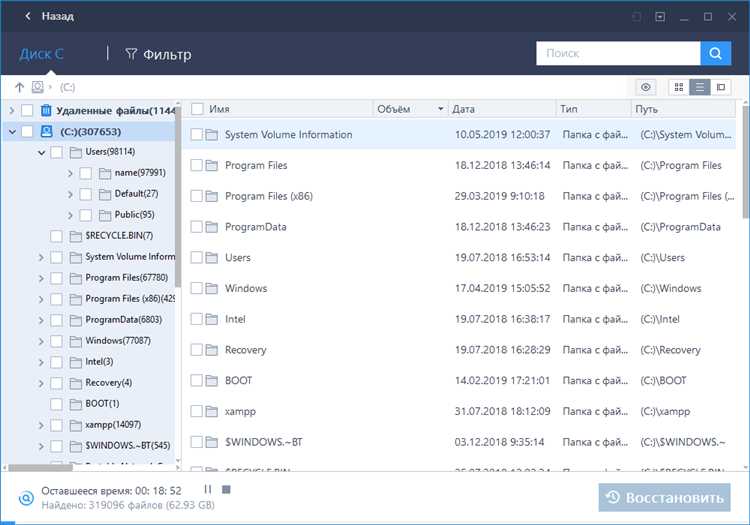Image resolution: width=750 pixels, height=525 pixels.
Task: Go up one folder level arrow
Action: pyautogui.click(x=19, y=88)
